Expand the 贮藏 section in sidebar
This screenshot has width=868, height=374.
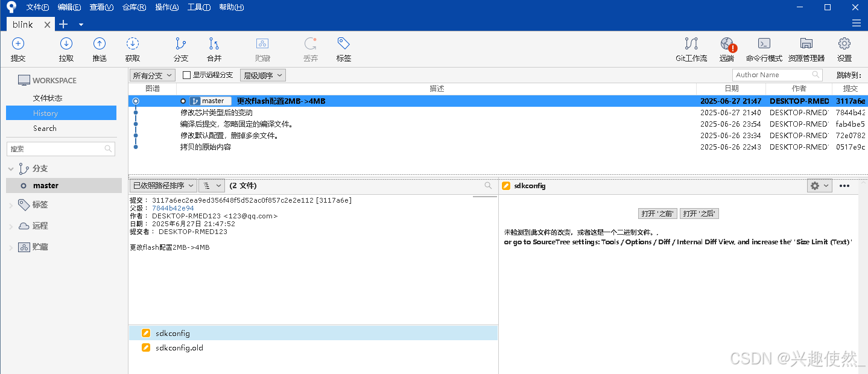(x=10, y=247)
